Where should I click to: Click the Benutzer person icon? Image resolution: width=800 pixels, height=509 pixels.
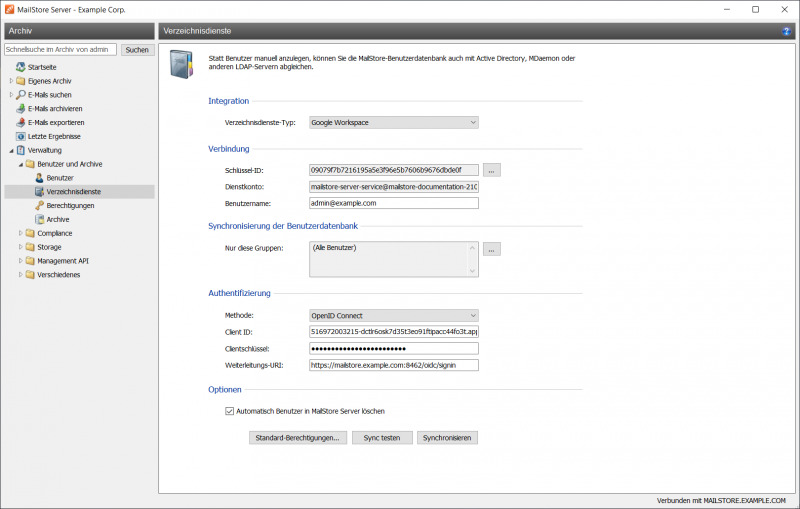click(39, 177)
